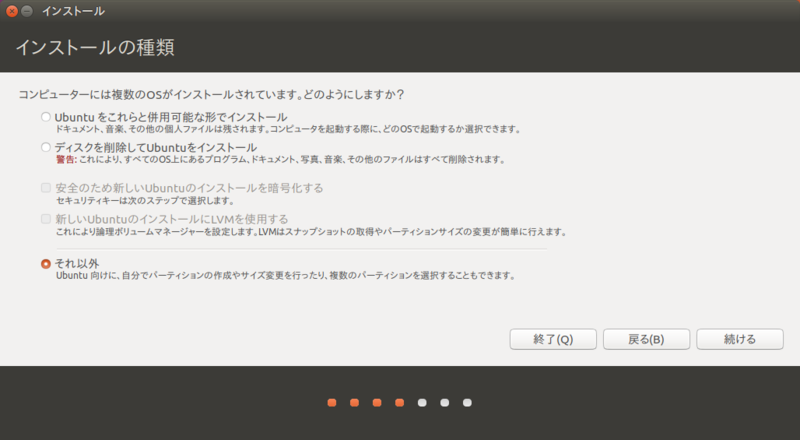Close the installer window with red button
This screenshot has width=800, height=440.
[x=12, y=11]
